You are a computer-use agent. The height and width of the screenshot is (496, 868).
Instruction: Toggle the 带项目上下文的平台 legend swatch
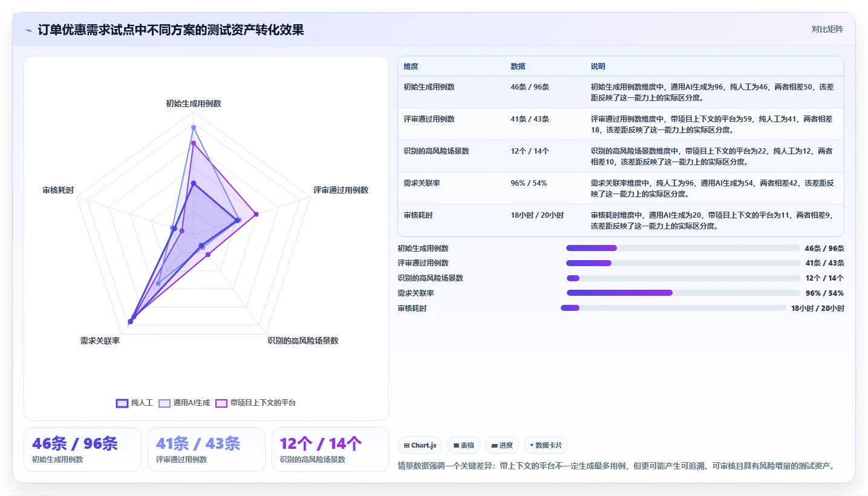point(221,403)
